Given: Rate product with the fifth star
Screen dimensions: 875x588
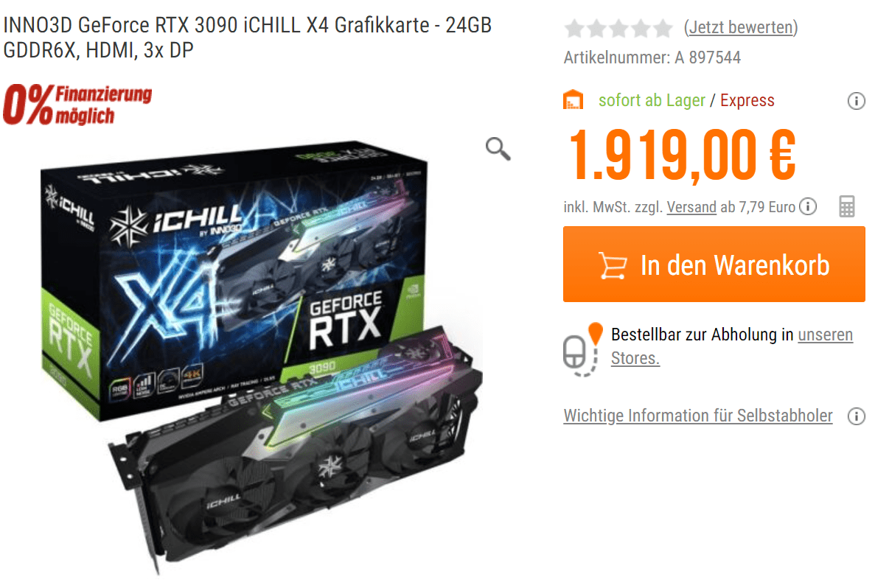Looking at the screenshot, I should click(x=663, y=28).
